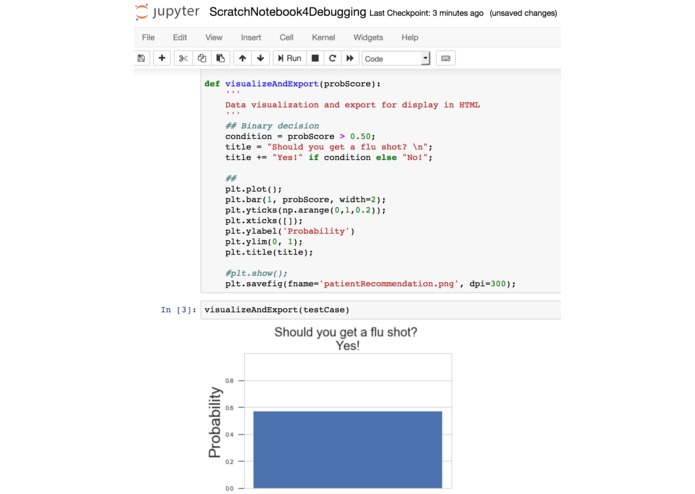Click the plt.xticks([]) line
Viewport: 695px width, 494px height.
coord(264,221)
